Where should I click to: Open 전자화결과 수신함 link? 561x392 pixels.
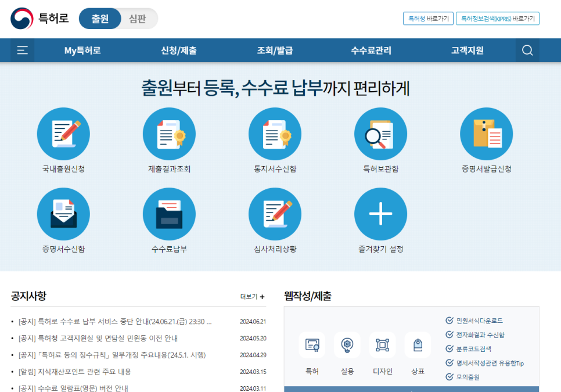[480, 335]
